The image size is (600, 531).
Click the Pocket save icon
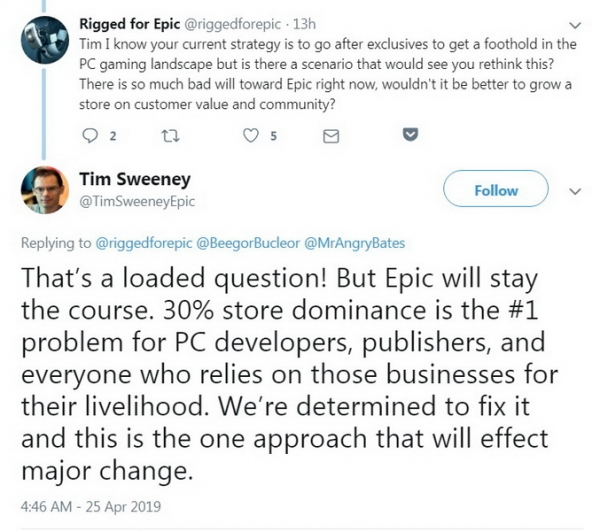408,135
